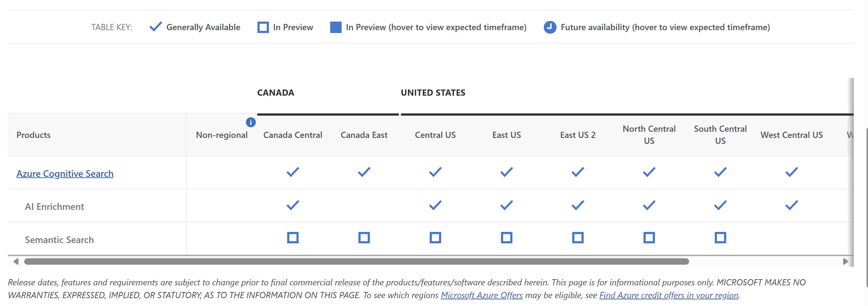Click the In Preview hollow square in table key
Viewport: 868px width, 306px height.
[x=263, y=27]
